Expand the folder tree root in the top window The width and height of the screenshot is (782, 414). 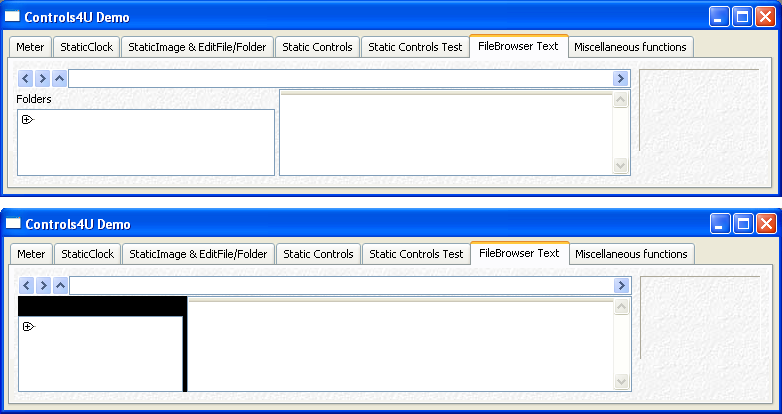[x=27, y=119]
